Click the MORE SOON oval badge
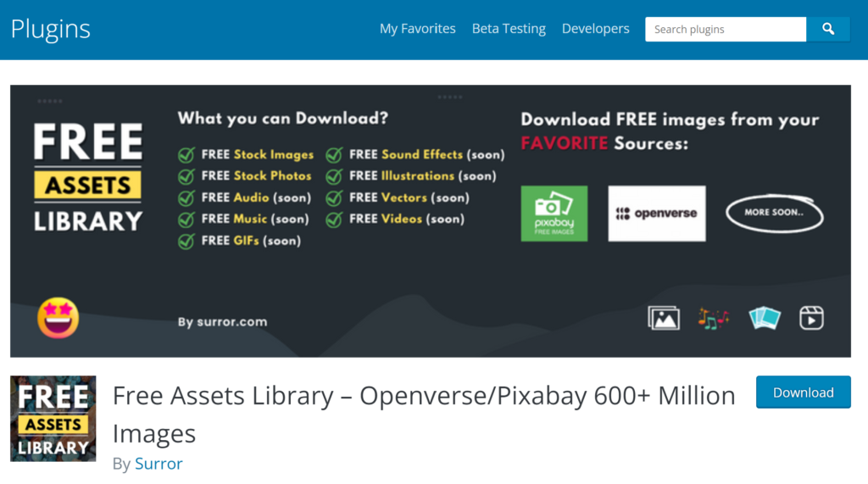Viewport: 868px width, 484px height. [x=774, y=213]
